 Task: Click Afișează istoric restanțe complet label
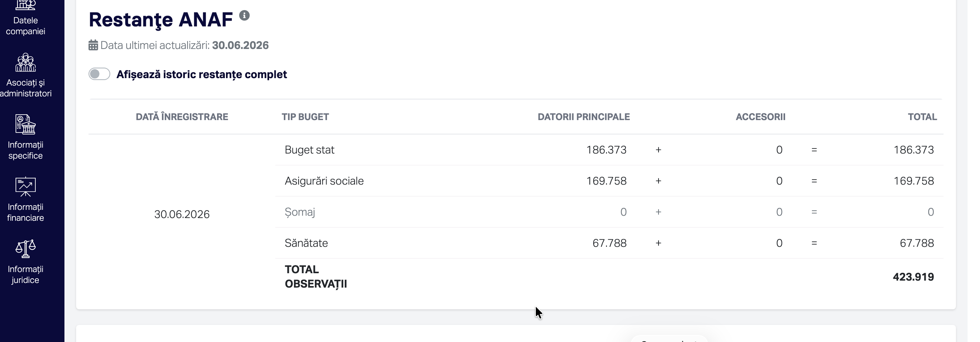(202, 75)
